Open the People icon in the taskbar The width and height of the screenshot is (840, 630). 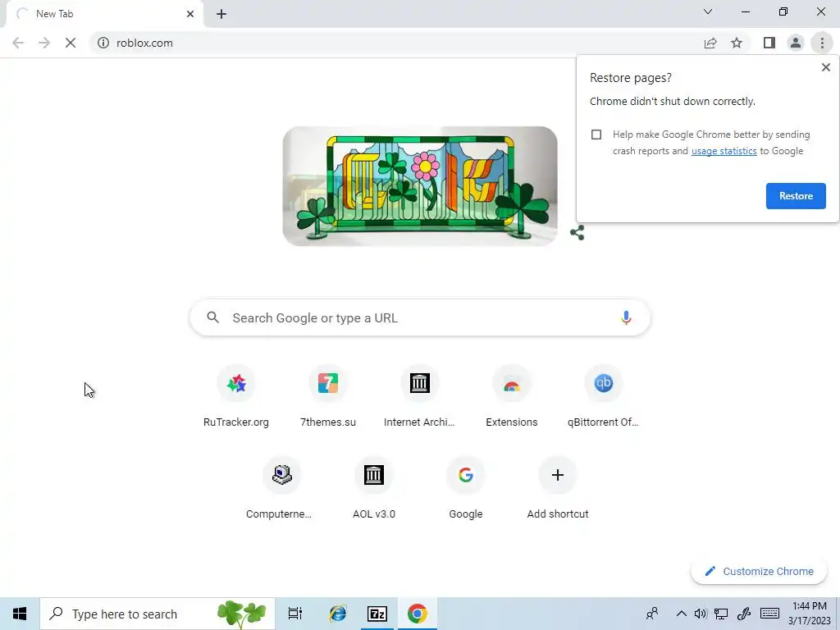pos(652,614)
